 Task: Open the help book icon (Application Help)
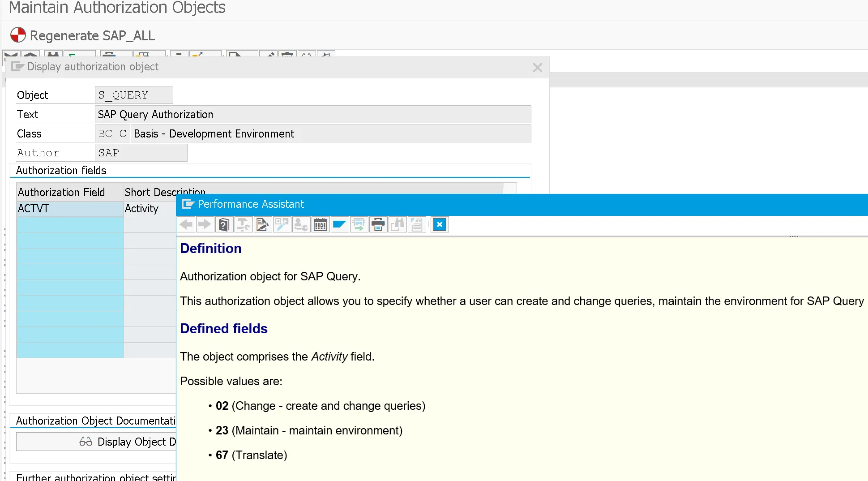click(224, 224)
